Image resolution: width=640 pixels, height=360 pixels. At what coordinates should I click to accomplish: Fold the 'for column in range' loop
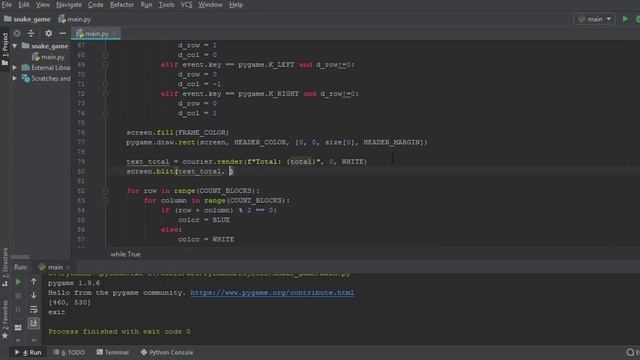click(105, 200)
